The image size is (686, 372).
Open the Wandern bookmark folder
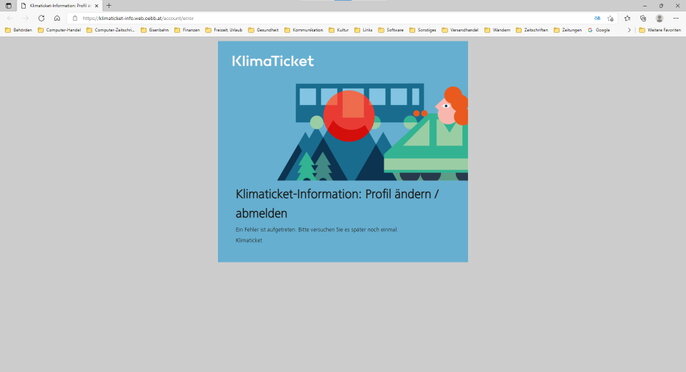click(x=497, y=30)
